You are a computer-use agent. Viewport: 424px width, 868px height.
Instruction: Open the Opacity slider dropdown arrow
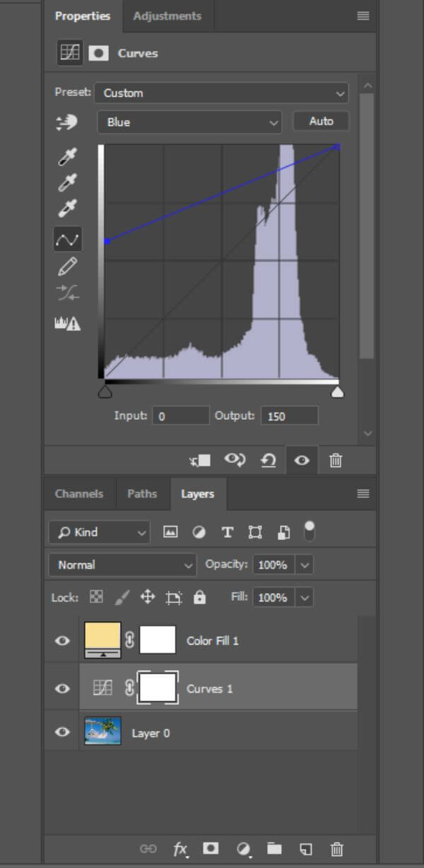(305, 565)
